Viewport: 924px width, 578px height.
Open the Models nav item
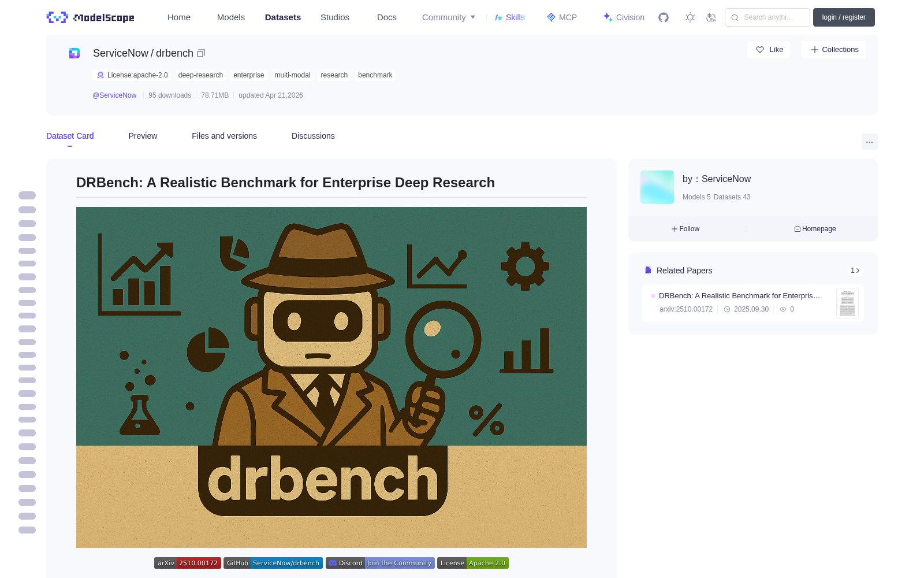tap(231, 17)
